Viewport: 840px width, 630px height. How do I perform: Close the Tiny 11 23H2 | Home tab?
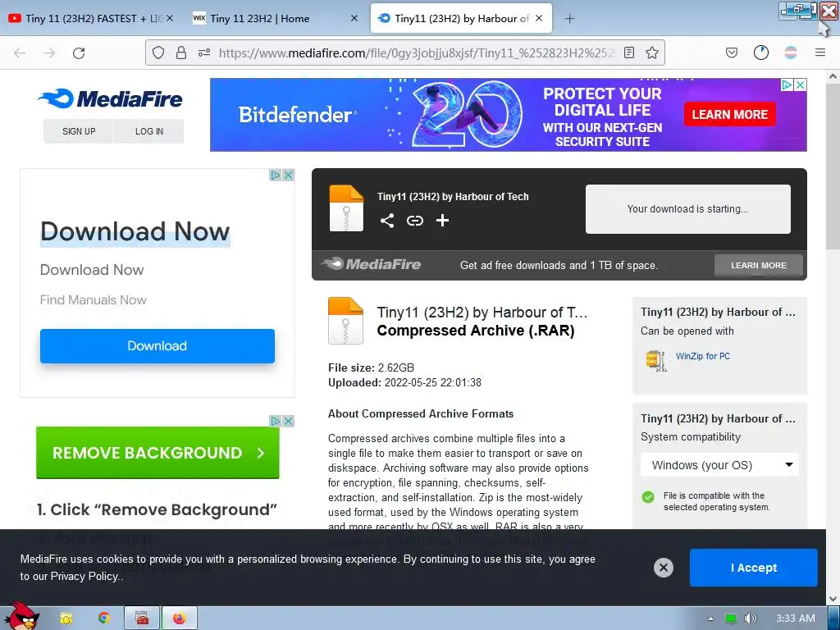coord(354,18)
